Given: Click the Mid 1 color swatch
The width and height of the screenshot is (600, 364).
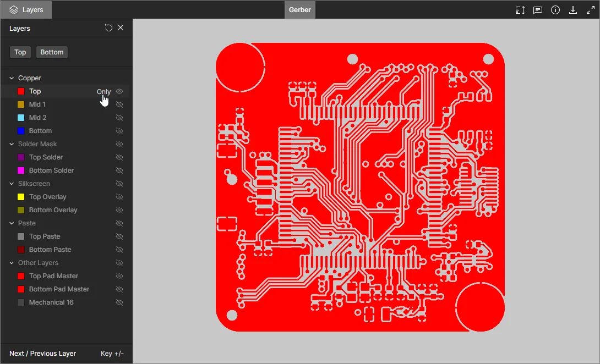Looking at the screenshot, I should [21, 104].
